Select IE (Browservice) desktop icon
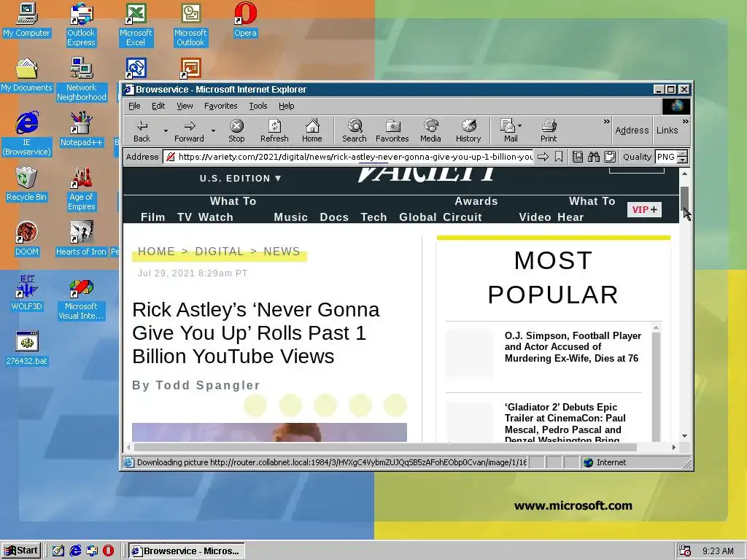 (27, 134)
